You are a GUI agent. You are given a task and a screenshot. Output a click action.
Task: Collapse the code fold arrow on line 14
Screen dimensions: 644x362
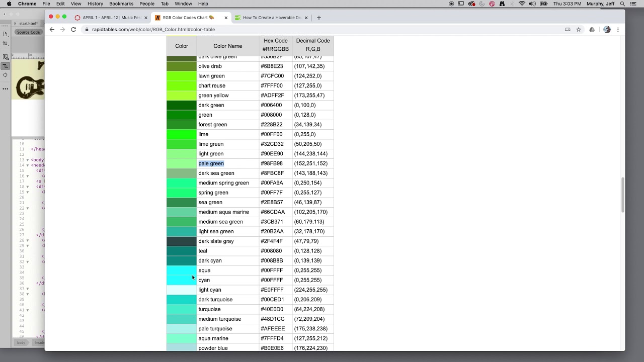tap(28, 165)
